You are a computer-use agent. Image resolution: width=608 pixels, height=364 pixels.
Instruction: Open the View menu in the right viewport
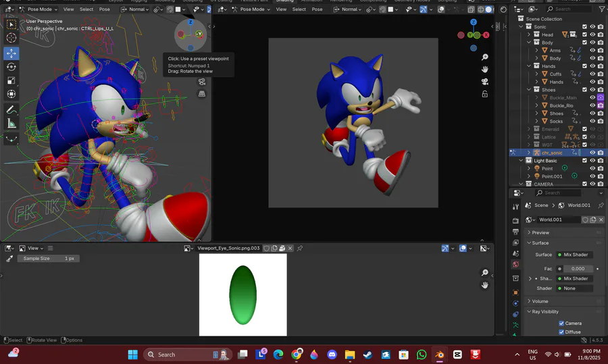(281, 9)
